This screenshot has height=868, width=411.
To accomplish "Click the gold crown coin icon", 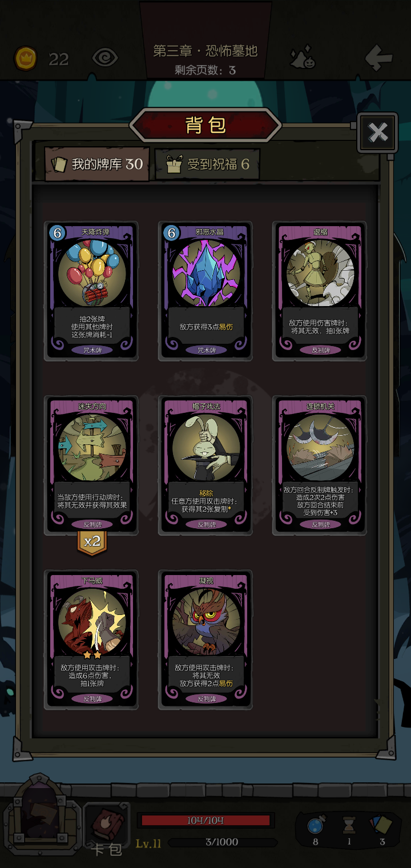I will click(26, 58).
